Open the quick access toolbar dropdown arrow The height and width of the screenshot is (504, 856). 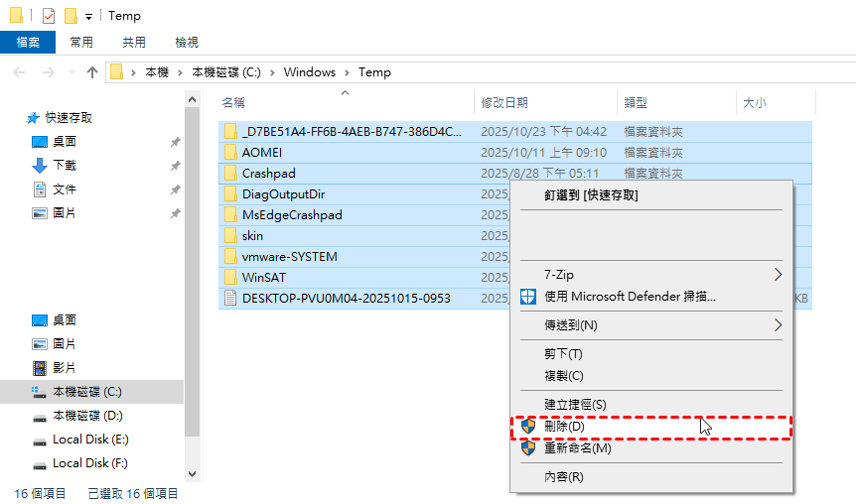(88, 17)
